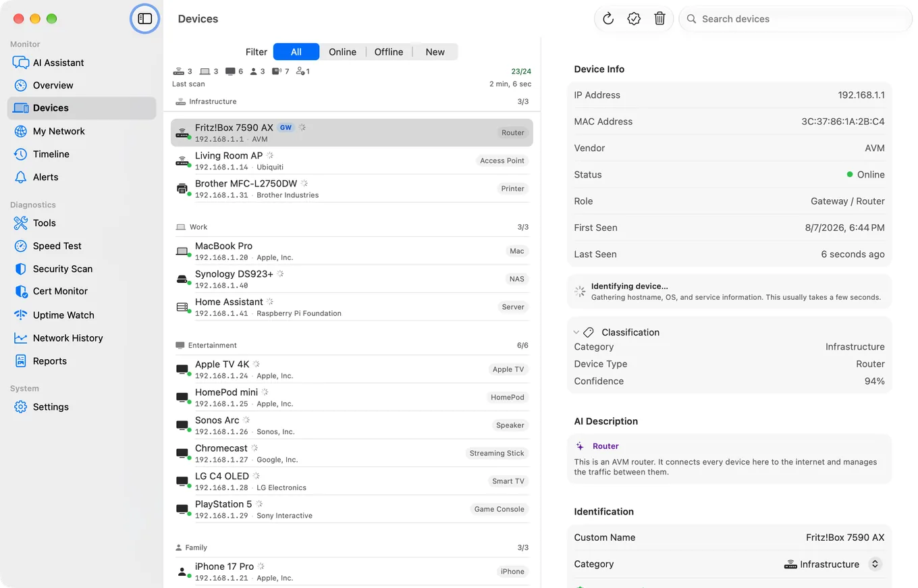918x588 pixels.
Task: Click the Family group header
Action: (x=352, y=547)
